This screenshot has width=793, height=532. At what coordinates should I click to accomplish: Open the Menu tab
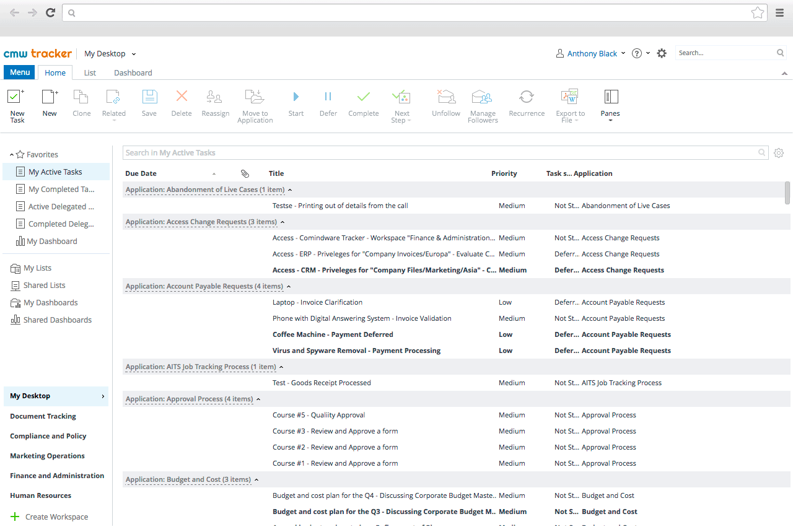(19, 72)
